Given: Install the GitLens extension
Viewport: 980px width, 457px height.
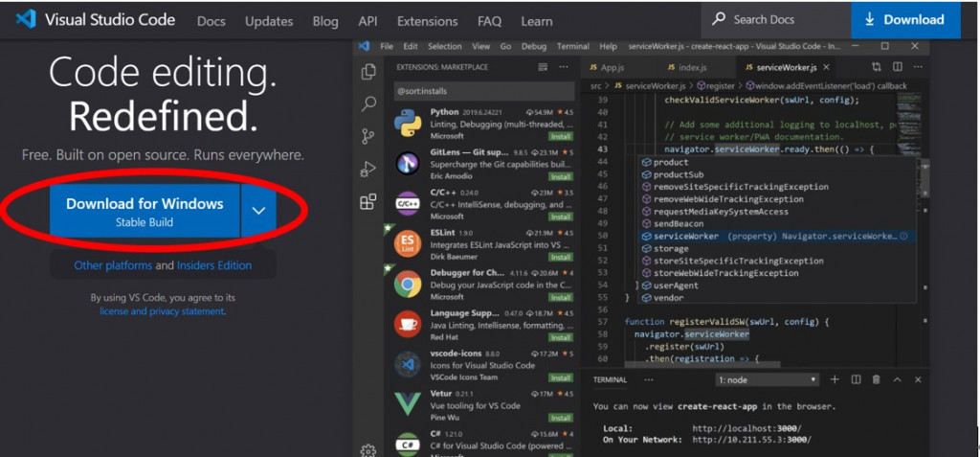Looking at the screenshot, I should click(x=561, y=176).
